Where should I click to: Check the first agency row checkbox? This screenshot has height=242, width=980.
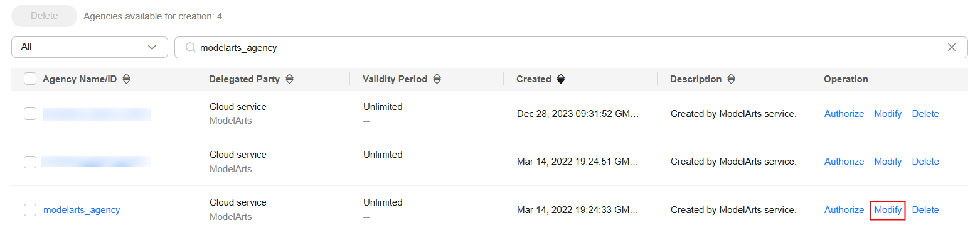pos(30,114)
